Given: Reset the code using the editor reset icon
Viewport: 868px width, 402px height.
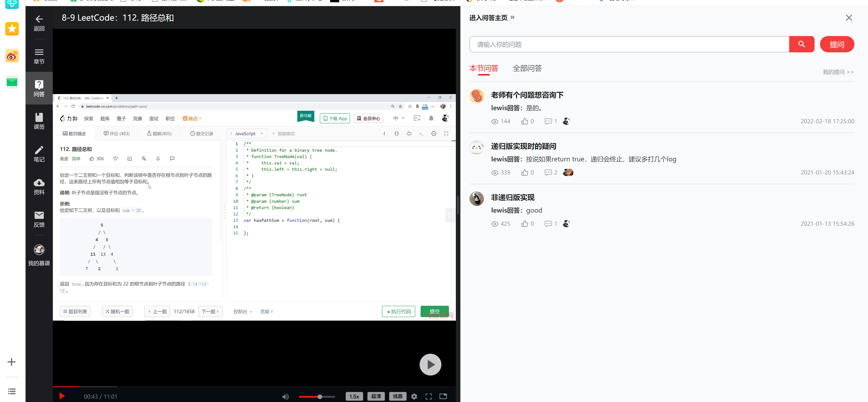Looking at the screenshot, I should [x=409, y=133].
